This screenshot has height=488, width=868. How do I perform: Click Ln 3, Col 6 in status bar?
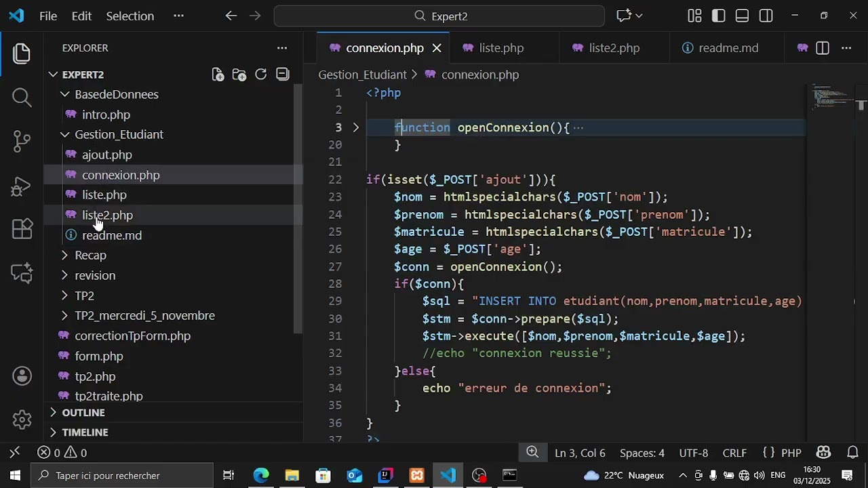coord(580,453)
